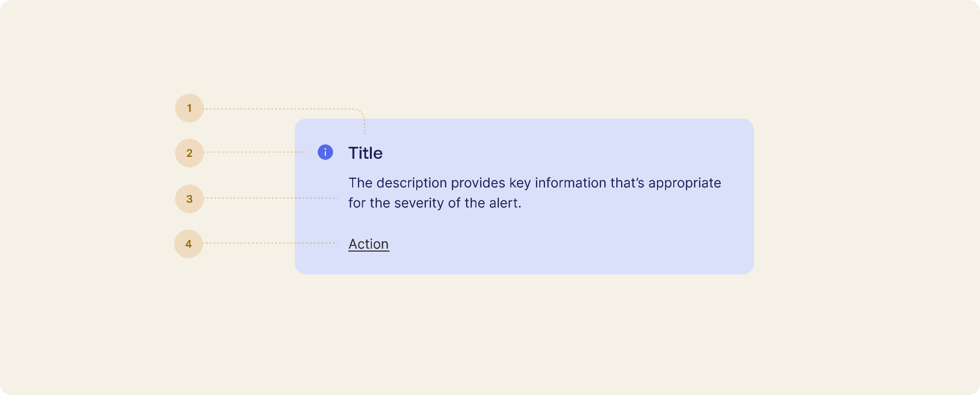This screenshot has height=395, width=980.
Task: Select the annotation marker numbered 1
Action: pyautogui.click(x=189, y=108)
